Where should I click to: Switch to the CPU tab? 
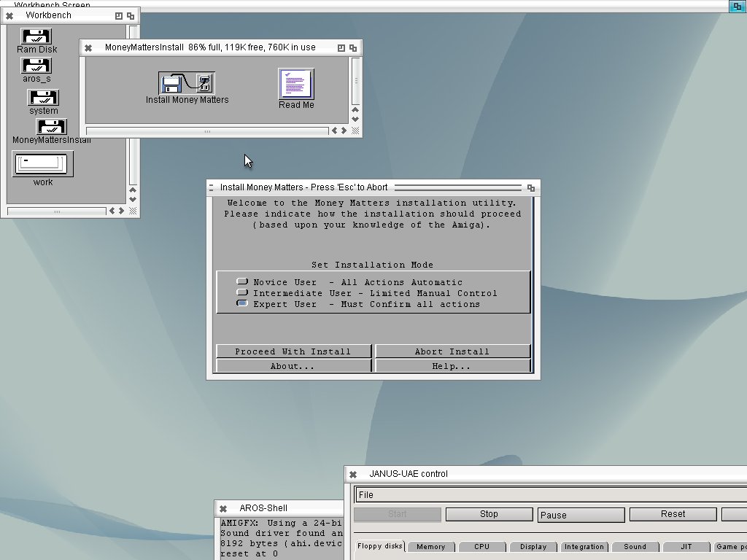click(482, 547)
